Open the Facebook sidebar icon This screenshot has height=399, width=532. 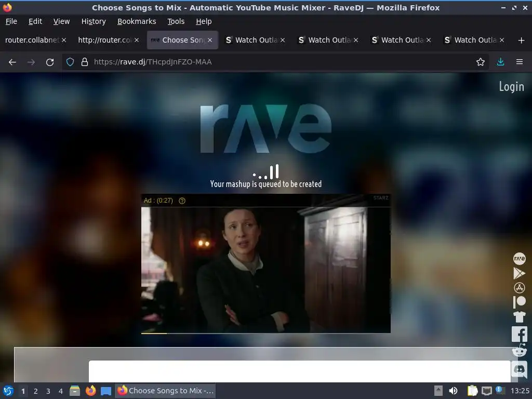[520, 335]
